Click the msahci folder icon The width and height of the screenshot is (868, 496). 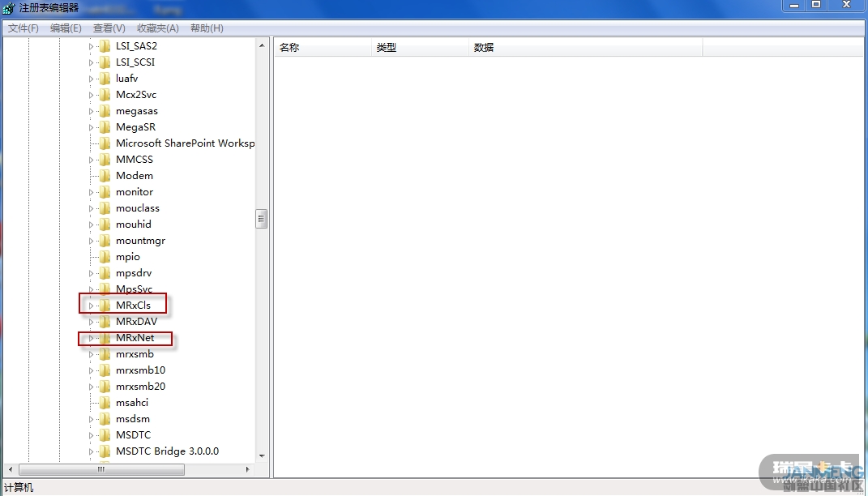(x=105, y=403)
